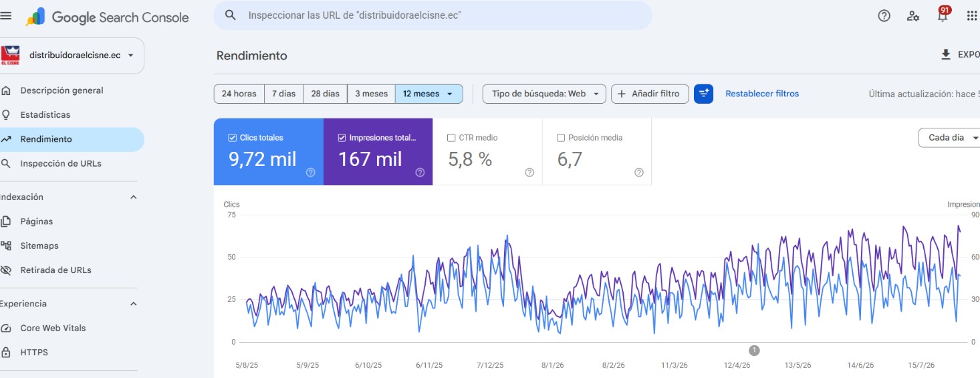Click the magnifier icon for Inspección de URLs
980x378 pixels.
(x=6, y=163)
